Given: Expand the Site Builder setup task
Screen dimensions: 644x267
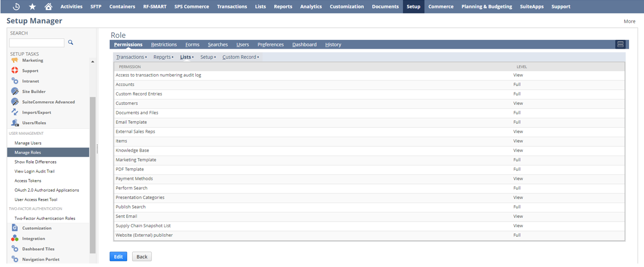Looking at the screenshot, I should coord(34,91).
